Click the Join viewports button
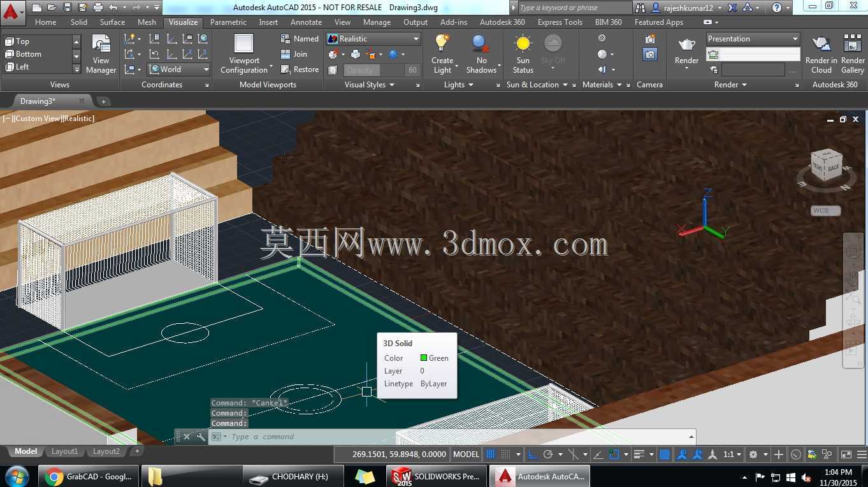The height and width of the screenshot is (487, 868). coord(294,54)
